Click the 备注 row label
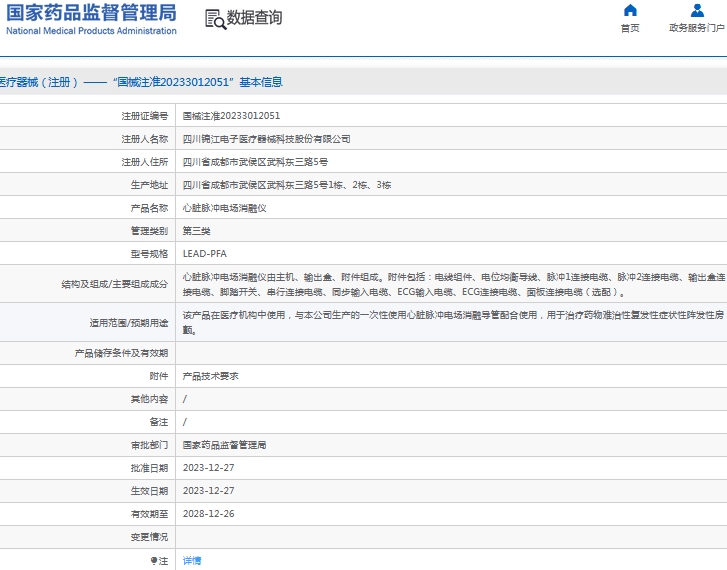Viewport: 727px width, 570px height. [x=159, y=422]
